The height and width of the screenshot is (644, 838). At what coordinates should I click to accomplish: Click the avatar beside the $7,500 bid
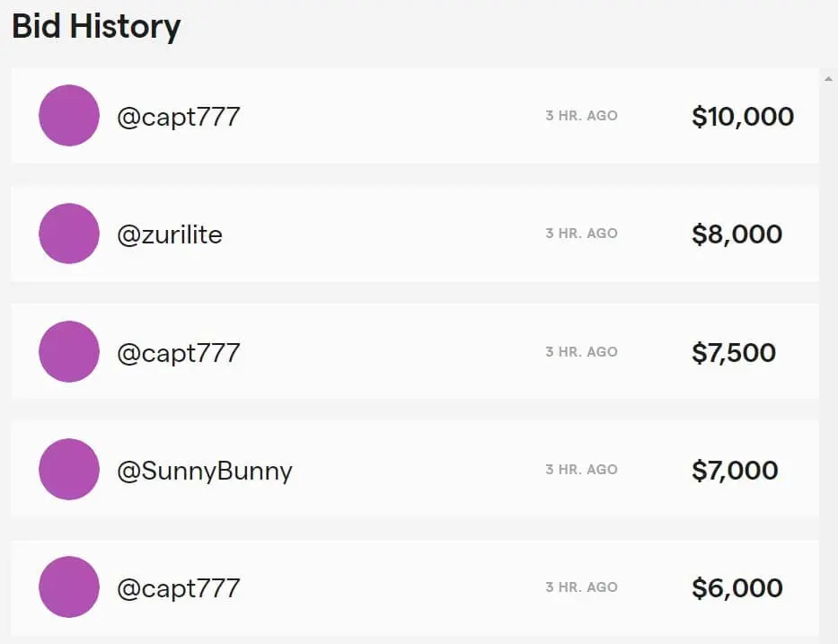pos(68,351)
